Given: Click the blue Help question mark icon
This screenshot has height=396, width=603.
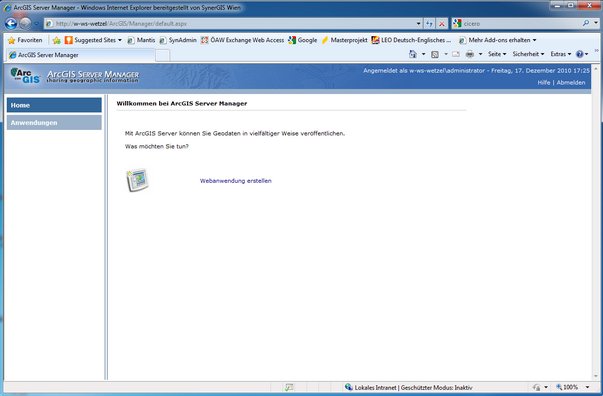Looking at the screenshot, I should pyautogui.click(x=580, y=54).
